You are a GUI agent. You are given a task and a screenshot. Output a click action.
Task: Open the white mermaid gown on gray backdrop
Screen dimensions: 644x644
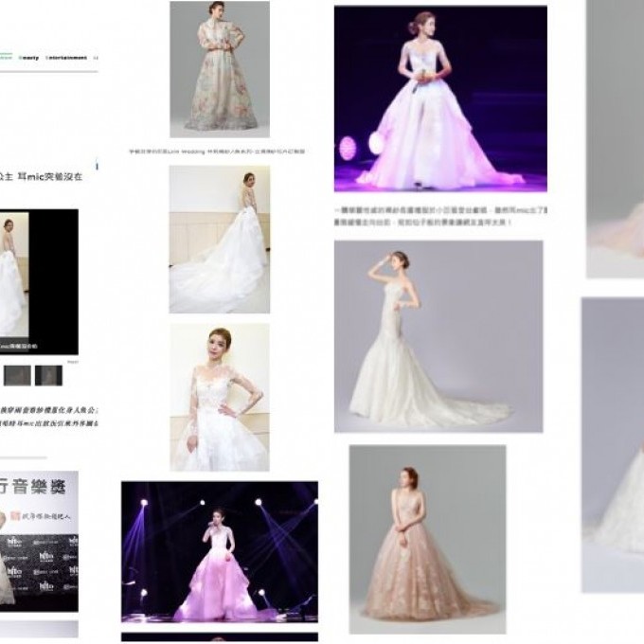(x=438, y=336)
